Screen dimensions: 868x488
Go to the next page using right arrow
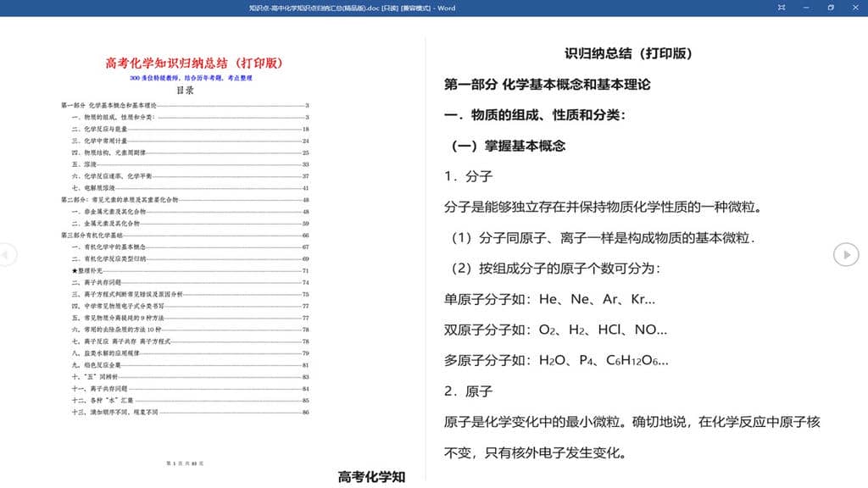point(845,253)
